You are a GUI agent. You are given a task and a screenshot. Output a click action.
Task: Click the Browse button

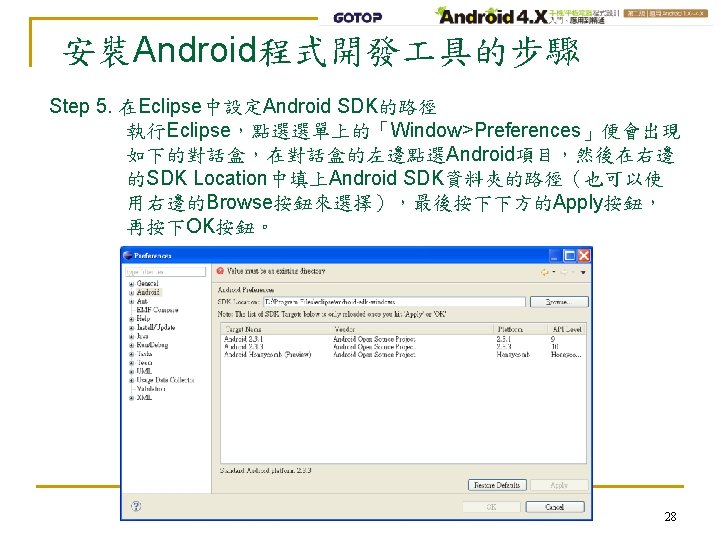[x=559, y=302]
